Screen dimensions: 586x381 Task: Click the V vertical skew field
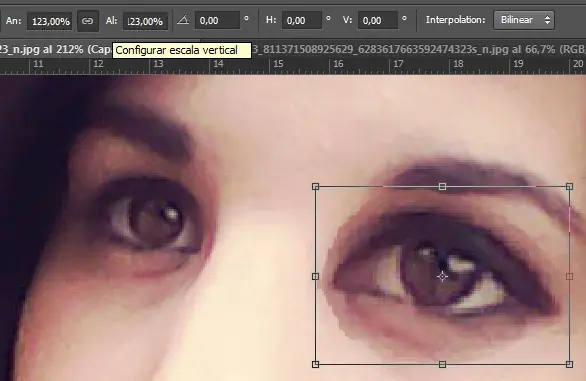[x=378, y=20]
